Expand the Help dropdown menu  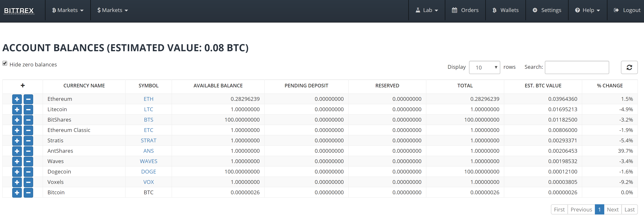[588, 10]
